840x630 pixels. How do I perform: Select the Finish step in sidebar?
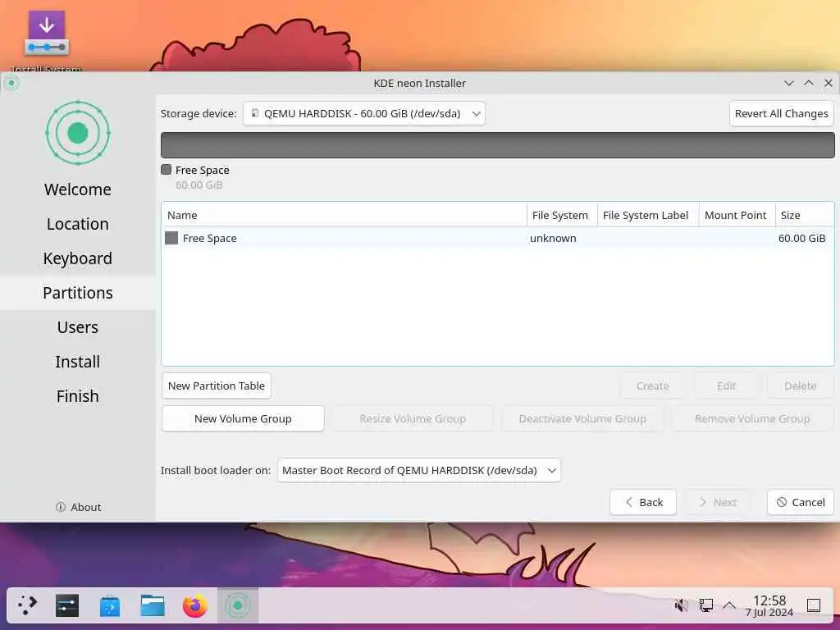click(78, 396)
